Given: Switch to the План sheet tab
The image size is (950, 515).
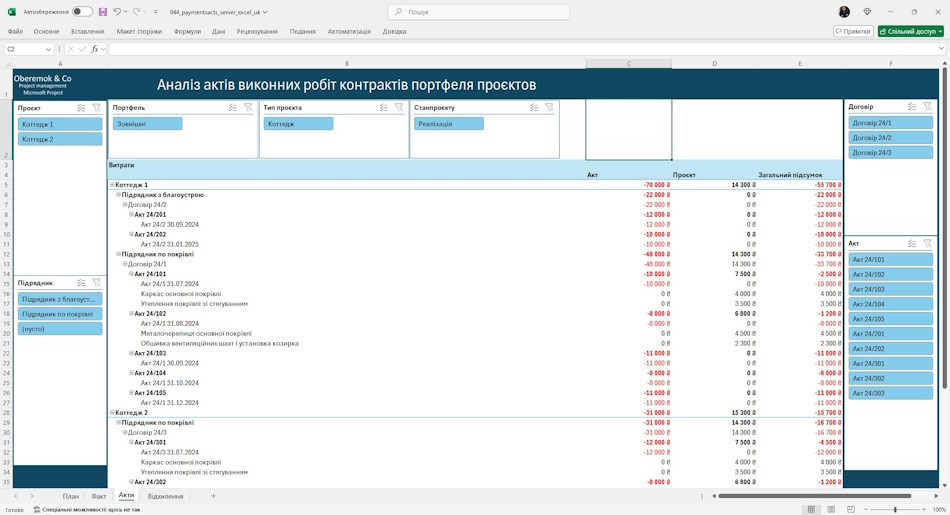Looking at the screenshot, I should 71,496.
